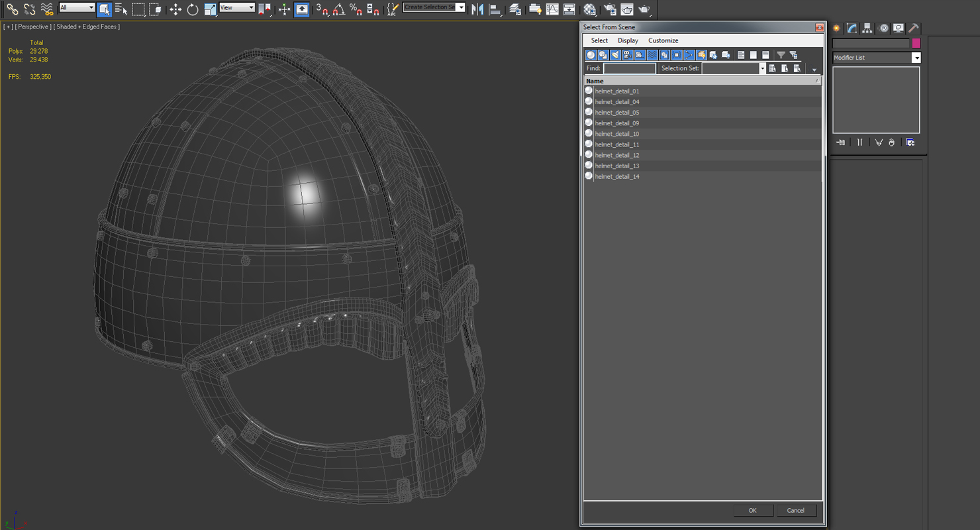Click the Mirror tool
The height and width of the screenshot is (530, 980).
pos(477,9)
